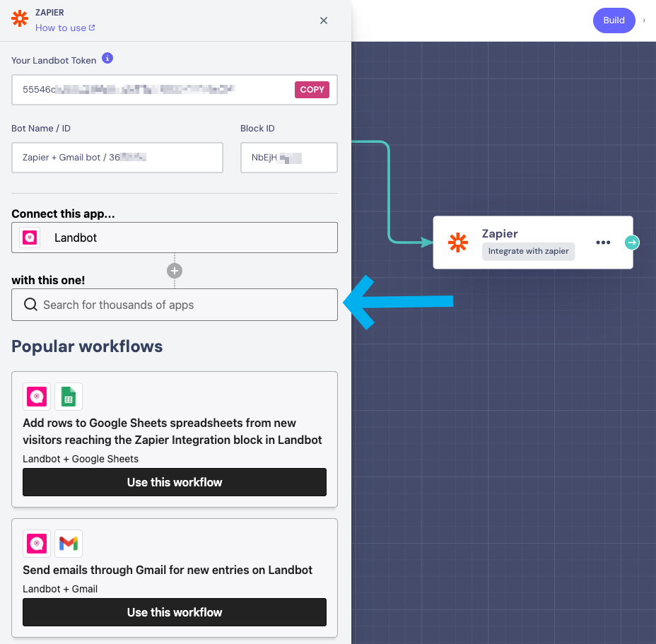Click the Landbot icon in connect field
Viewport: 656px width, 644px height.
click(x=30, y=238)
